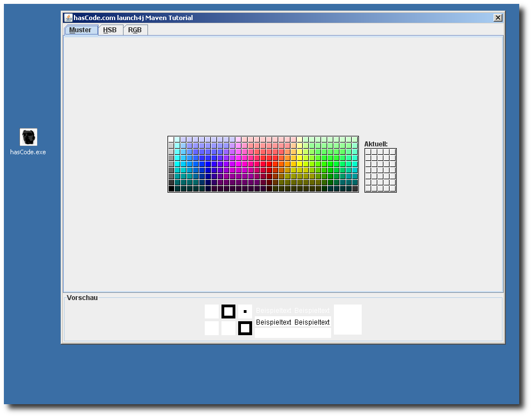Choose the dark gray swatch in palette's bottom-right corner
532x417 pixels.
click(x=354, y=189)
